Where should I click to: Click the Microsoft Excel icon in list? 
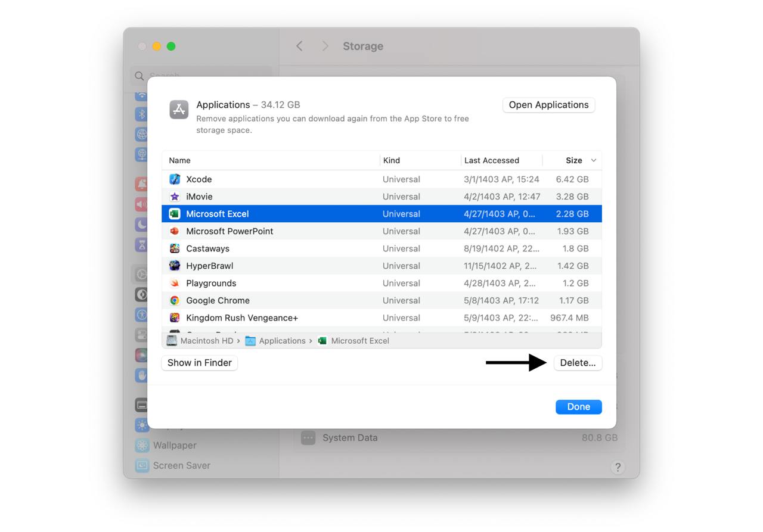click(175, 214)
